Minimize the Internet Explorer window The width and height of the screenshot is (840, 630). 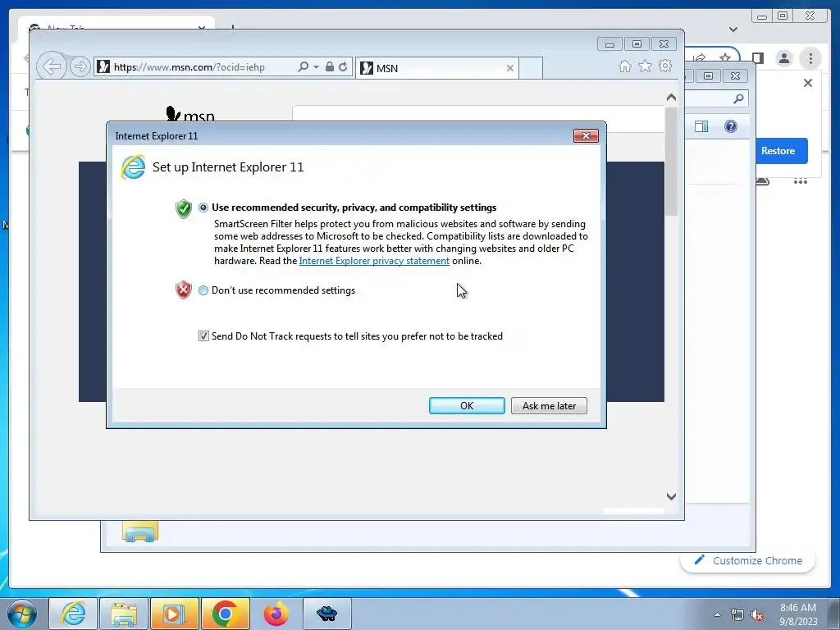coord(609,44)
